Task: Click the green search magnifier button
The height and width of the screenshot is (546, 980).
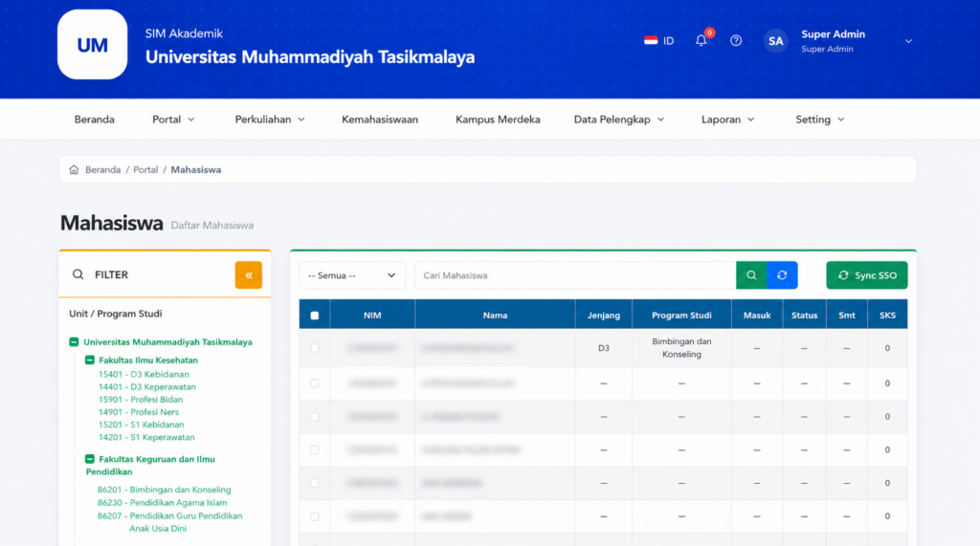Action: pyautogui.click(x=751, y=274)
